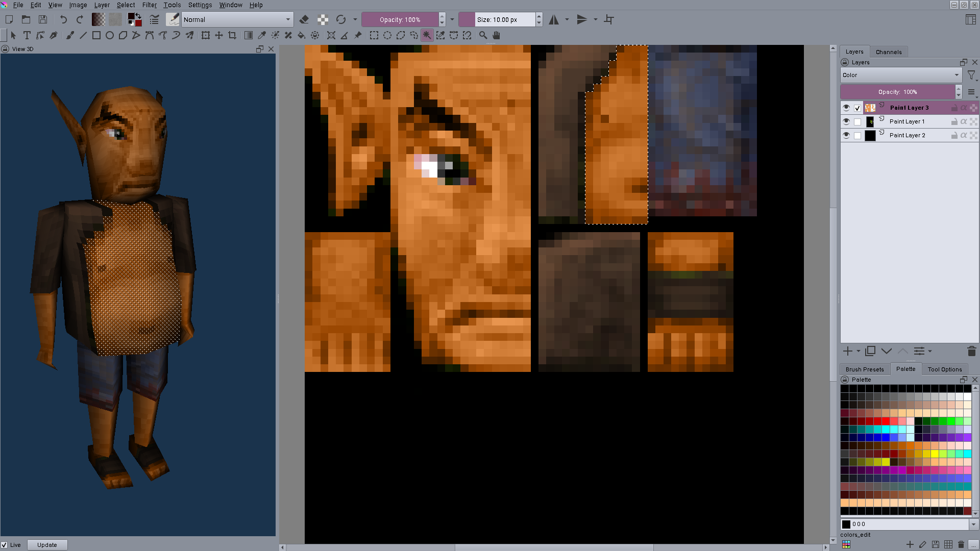The height and width of the screenshot is (551, 980).
Task: Switch to the Channels tab
Action: coord(889,52)
